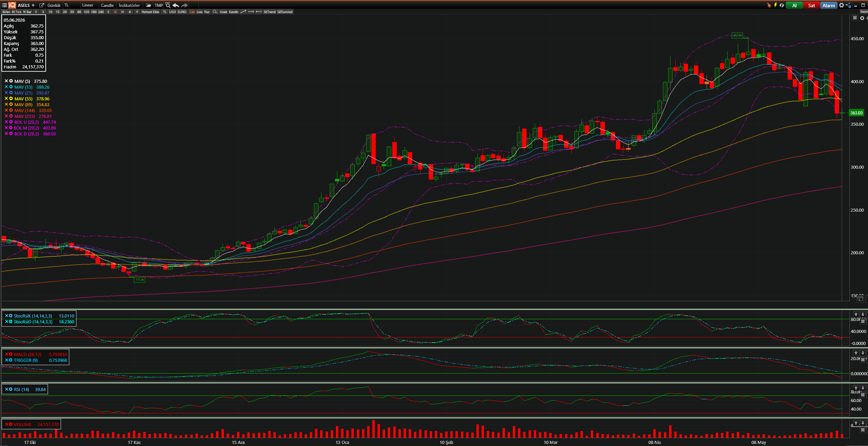
Task: Move the StocRsi panel up
Action: click(856, 314)
